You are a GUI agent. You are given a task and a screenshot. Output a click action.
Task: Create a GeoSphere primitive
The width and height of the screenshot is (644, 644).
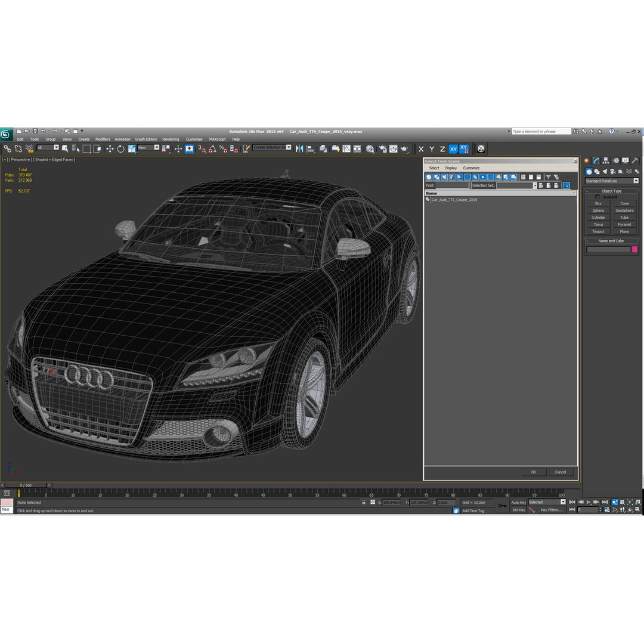coord(624,210)
